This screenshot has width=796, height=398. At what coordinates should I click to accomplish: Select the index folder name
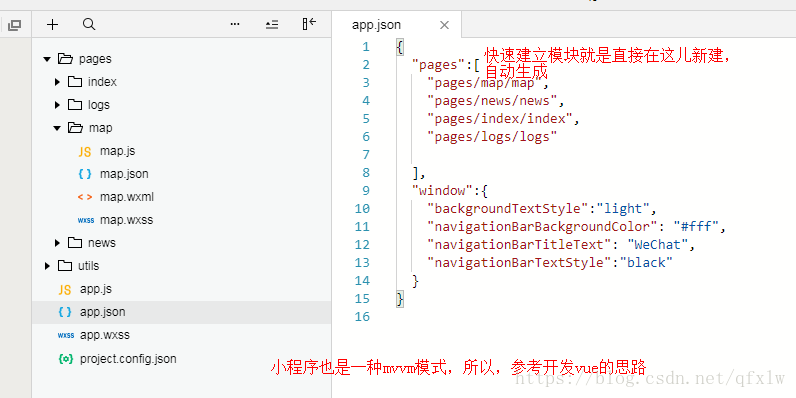point(102,82)
